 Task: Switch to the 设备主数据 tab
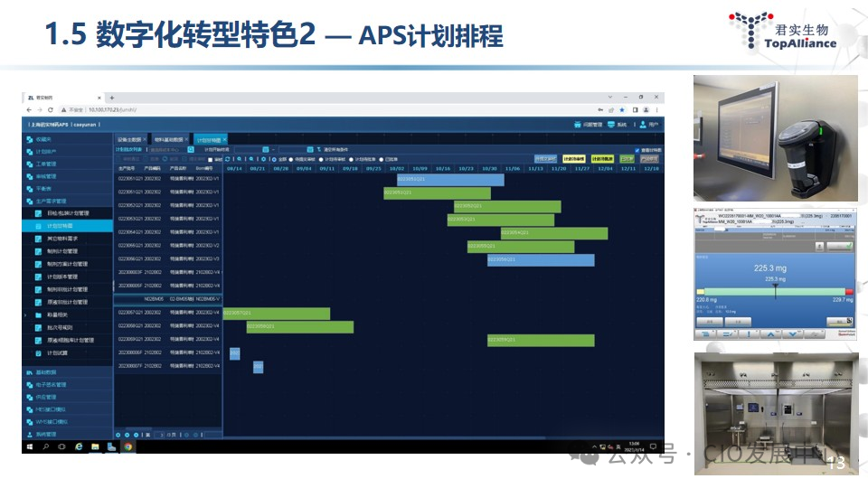[129, 139]
